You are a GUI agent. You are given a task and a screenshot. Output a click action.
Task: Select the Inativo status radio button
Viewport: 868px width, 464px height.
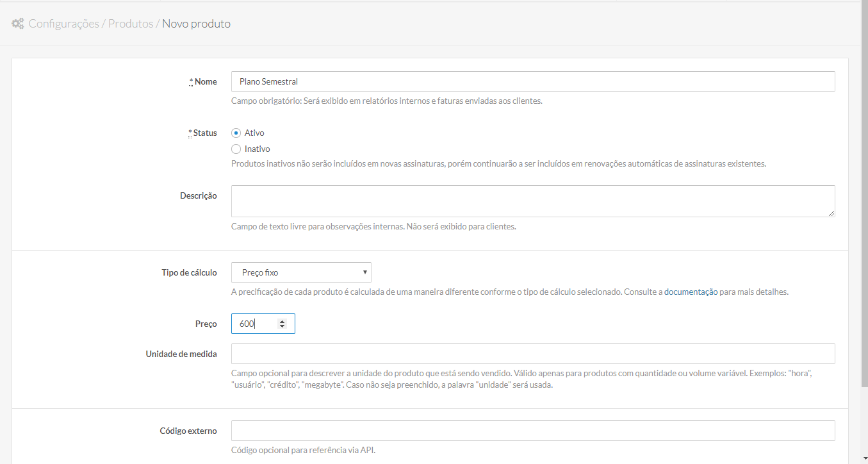236,149
